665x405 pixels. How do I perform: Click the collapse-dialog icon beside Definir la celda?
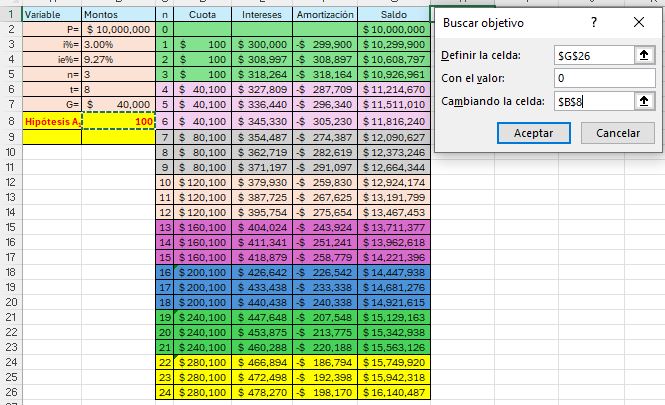coord(643,55)
